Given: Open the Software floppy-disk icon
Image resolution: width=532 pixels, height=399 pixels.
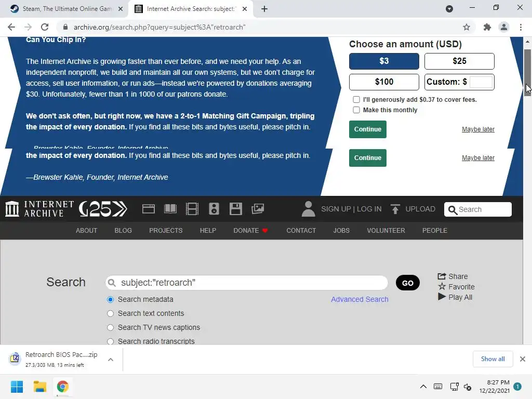Looking at the screenshot, I should coord(236,209).
